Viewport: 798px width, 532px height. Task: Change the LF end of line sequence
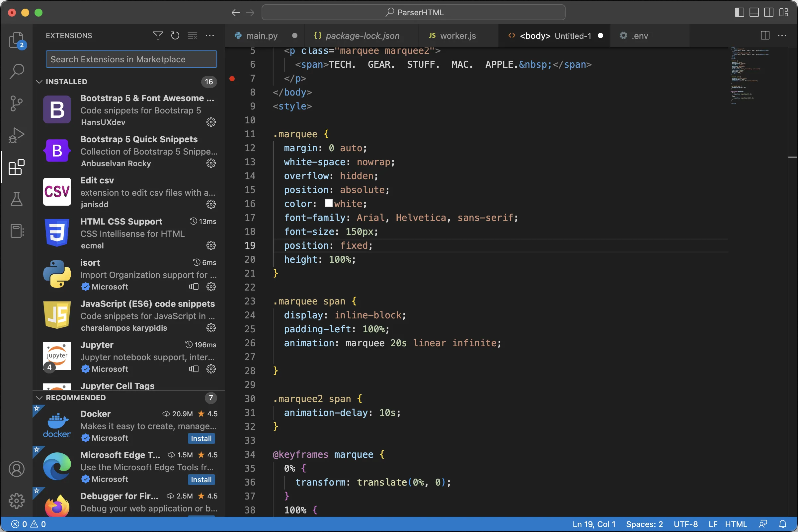click(713, 524)
